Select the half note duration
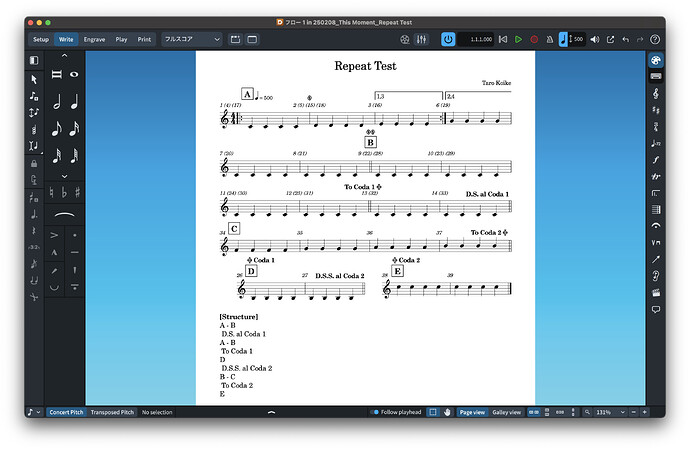The height and width of the screenshot is (449, 690). 57,102
